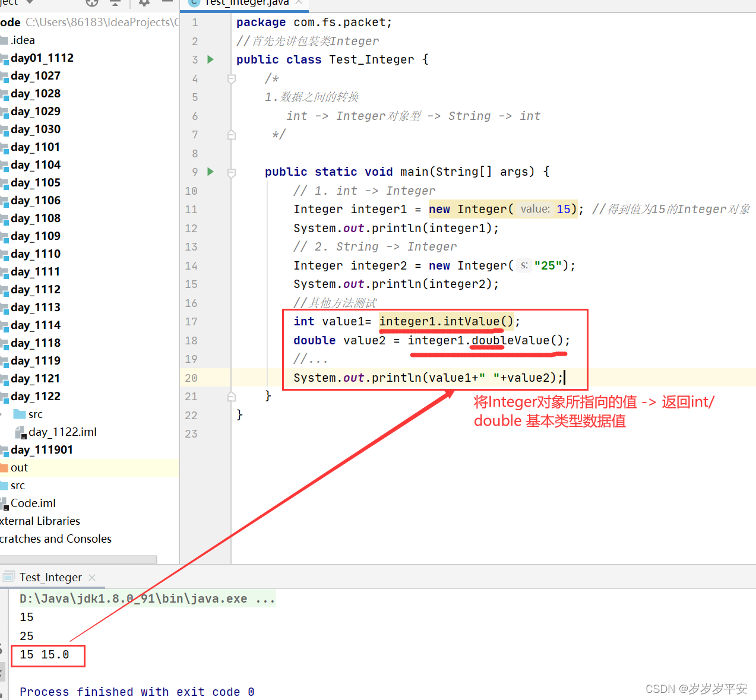The image size is (756, 700).
Task: Select the Test_Integer run console tab
Action: (50, 577)
